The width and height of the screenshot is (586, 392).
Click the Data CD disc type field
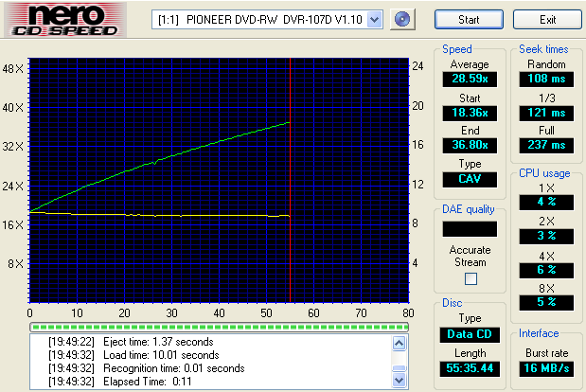click(x=470, y=334)
